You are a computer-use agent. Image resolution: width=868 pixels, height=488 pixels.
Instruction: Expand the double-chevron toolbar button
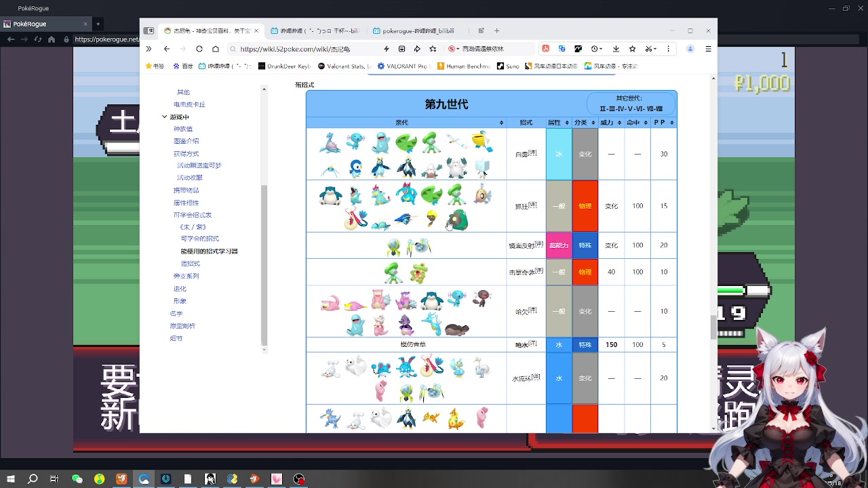(x=149, y=49)
